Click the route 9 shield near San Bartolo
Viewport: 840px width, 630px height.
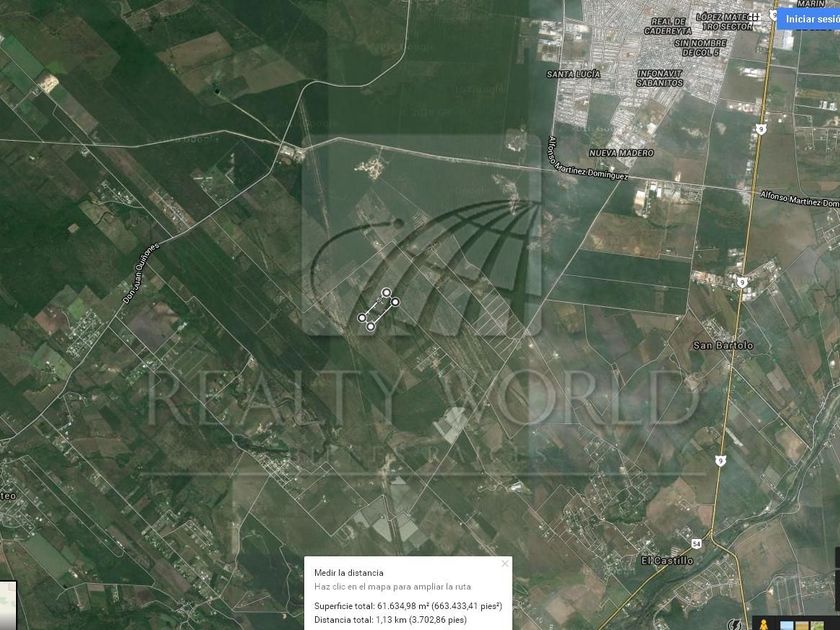pyautogui.click(x=741, y=282)
